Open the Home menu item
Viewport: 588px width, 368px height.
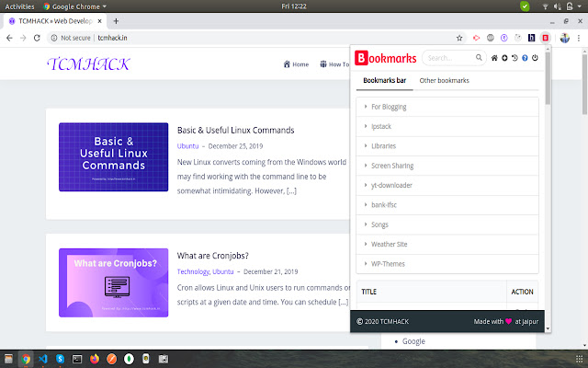point(296,64)
